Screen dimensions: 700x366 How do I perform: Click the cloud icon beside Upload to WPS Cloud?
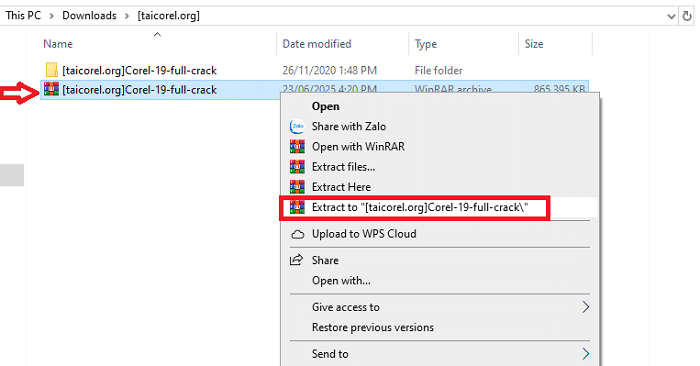point(297,234)
